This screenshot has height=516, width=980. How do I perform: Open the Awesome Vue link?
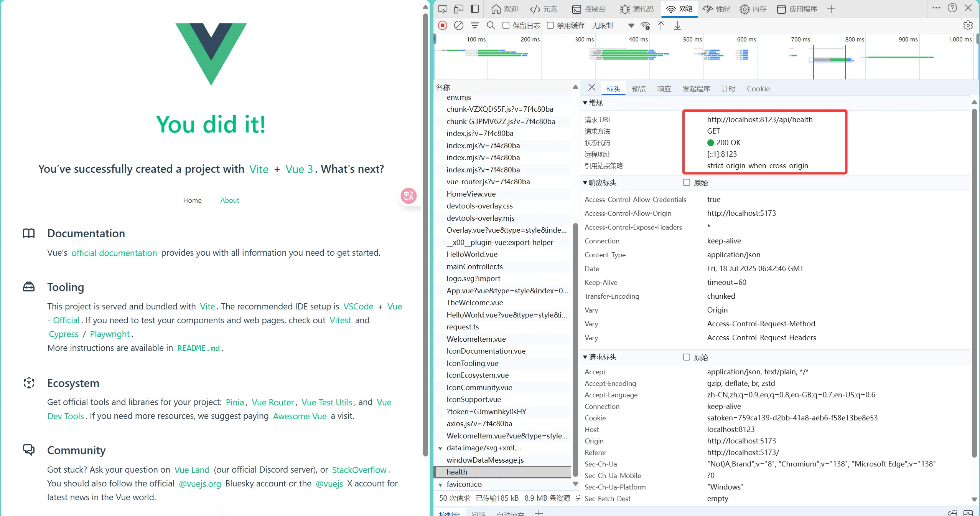pyautogui.click(x=300, y=416)
